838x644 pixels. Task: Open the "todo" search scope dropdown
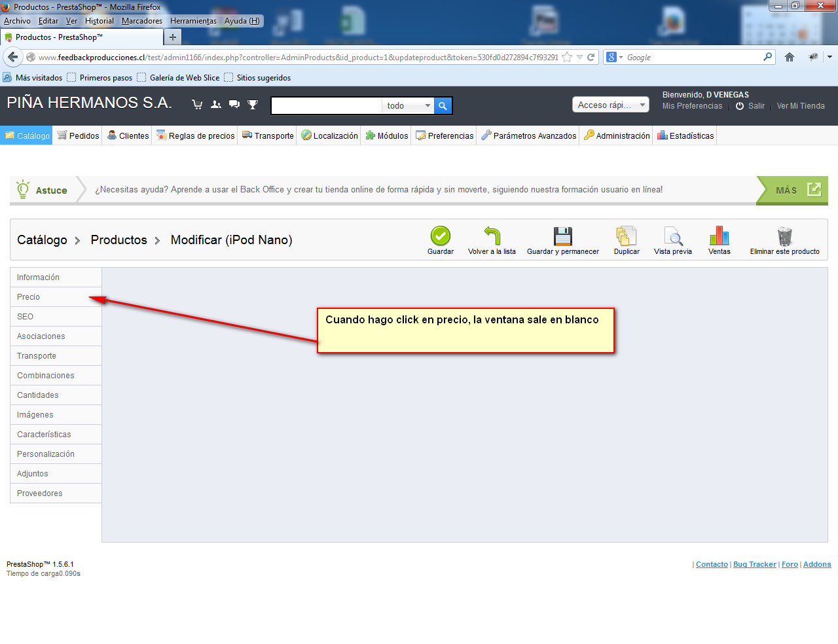pyautogui.click(x=408, y=105)
